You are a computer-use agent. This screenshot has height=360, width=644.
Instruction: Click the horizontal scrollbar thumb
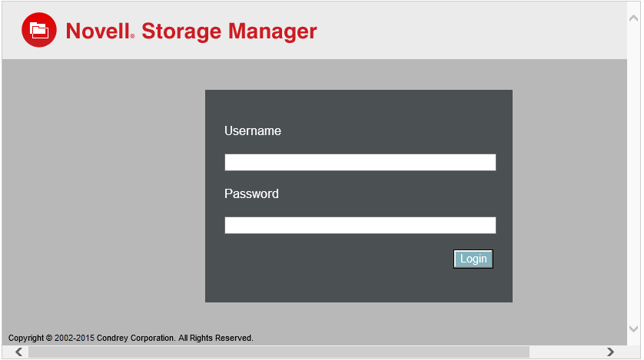point(278,352)
